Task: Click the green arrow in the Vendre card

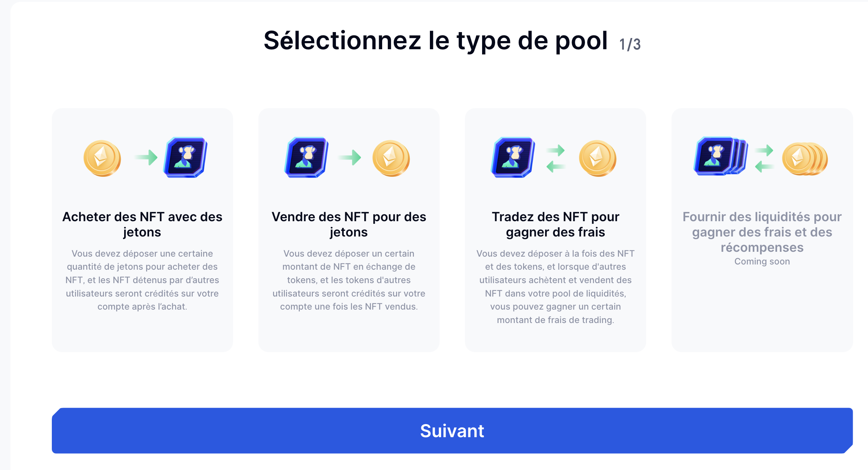Action: (x=350, y=157)
